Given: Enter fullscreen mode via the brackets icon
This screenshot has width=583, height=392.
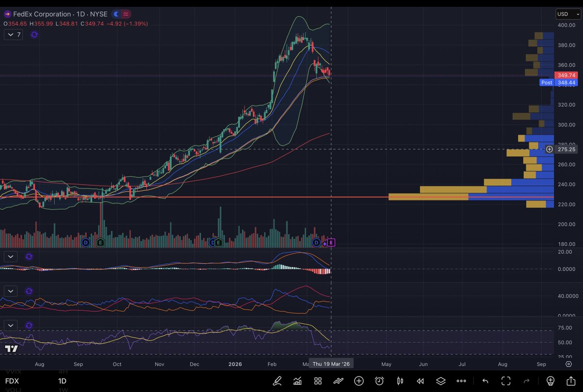Looking at the screenshot, I should tap(506, 381).
